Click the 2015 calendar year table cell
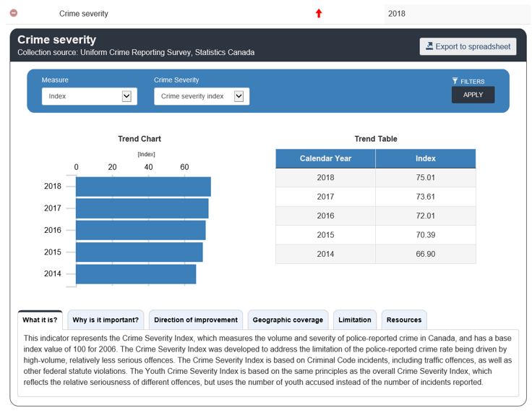The height and width of the screenshot is (413, 532). click(325, 234)
